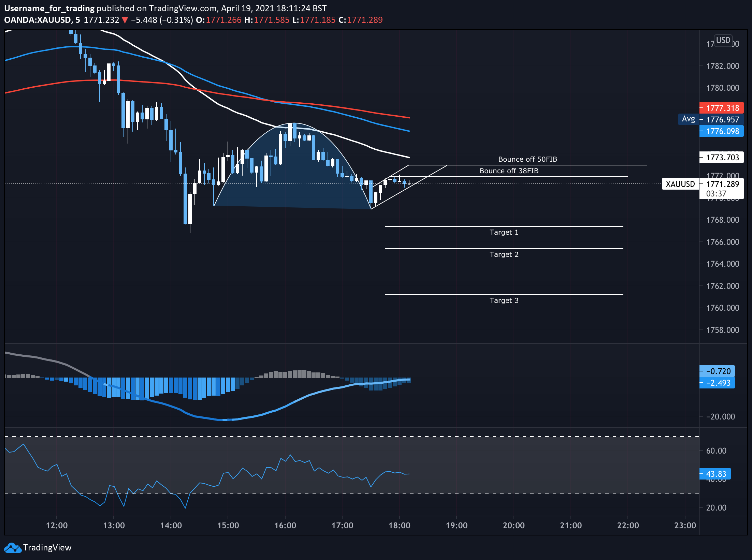Click the 1758.000 price axis label
Screen dimensions: 752x560
(723, 330)
